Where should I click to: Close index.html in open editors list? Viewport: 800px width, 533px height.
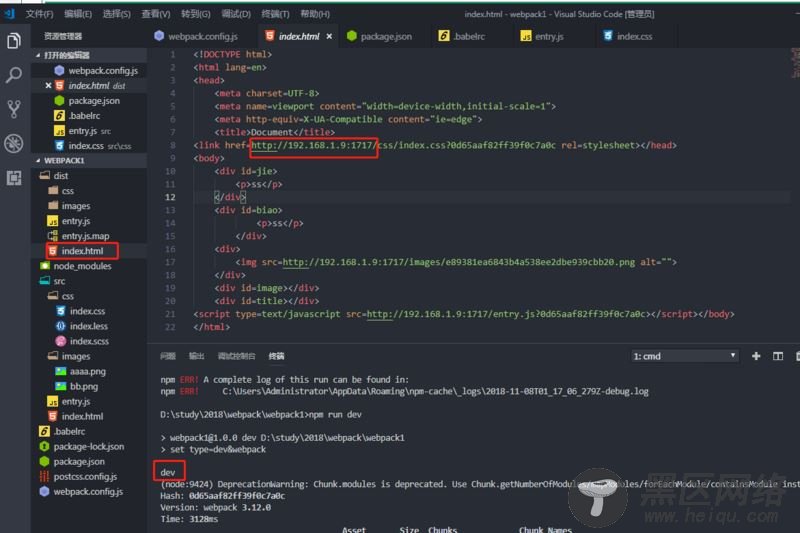[48, 86]
